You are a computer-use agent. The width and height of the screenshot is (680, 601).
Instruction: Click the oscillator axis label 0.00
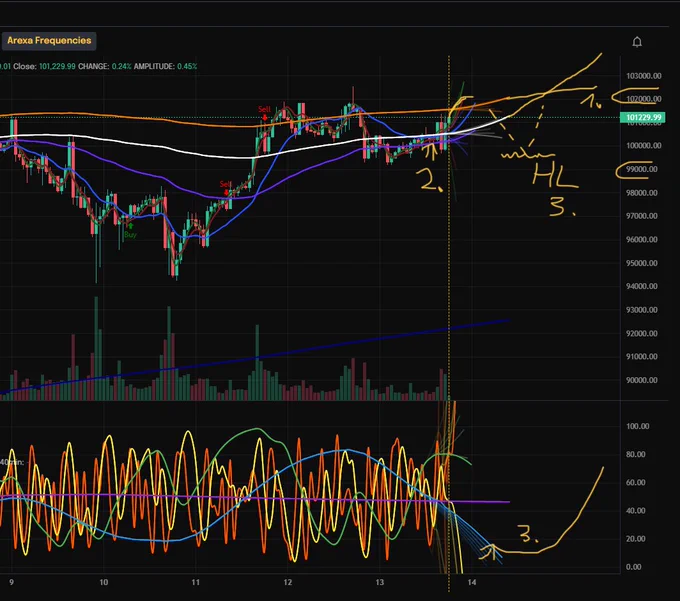(634, 567)
